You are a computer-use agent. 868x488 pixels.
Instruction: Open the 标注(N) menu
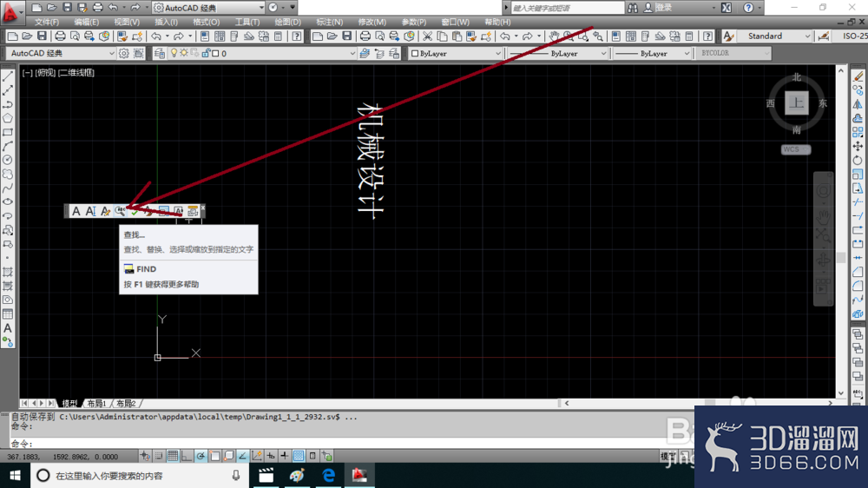329,23
